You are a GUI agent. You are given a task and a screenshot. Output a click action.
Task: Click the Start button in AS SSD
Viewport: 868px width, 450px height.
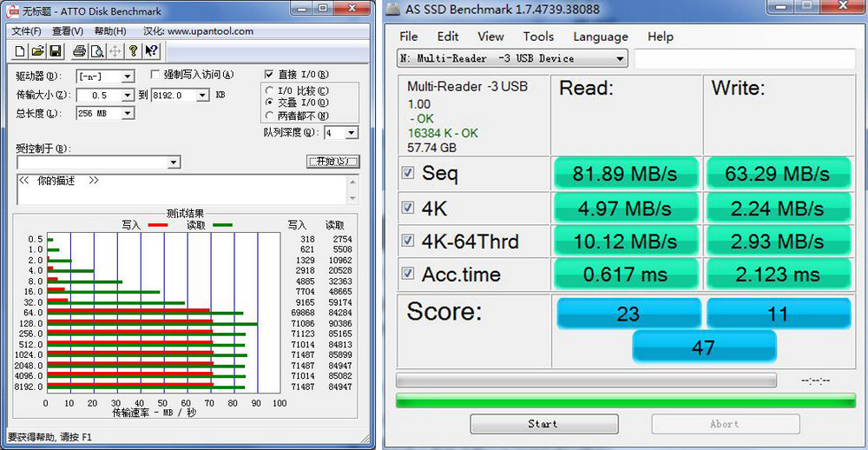(x=543, y=424)
